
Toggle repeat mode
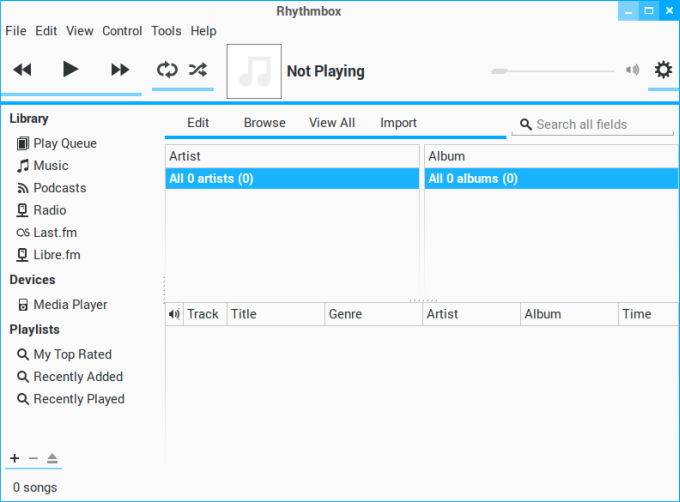167,70
